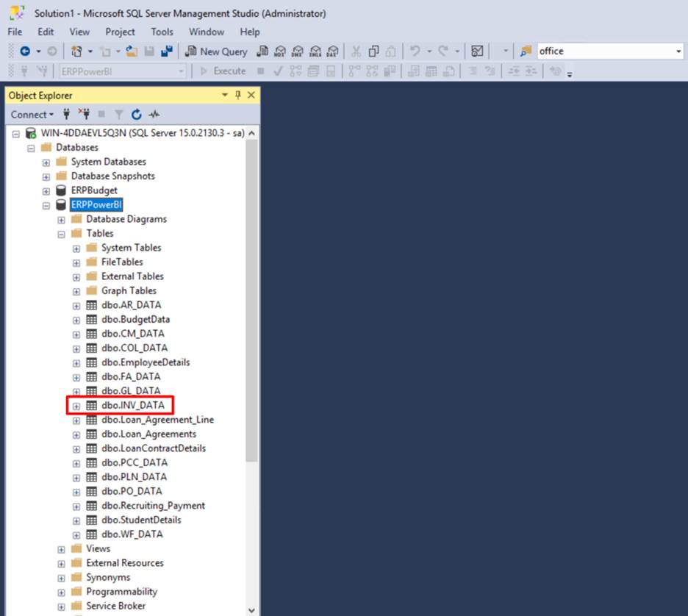The image size is (688, 616).
Task: Select the External Tables folder
Action: pos(132,276)
